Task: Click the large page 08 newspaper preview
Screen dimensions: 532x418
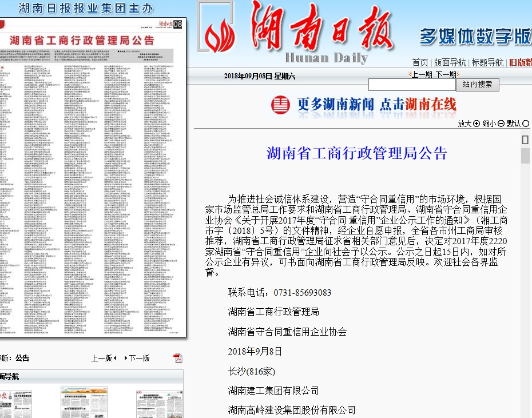Action: pos(92,177)
